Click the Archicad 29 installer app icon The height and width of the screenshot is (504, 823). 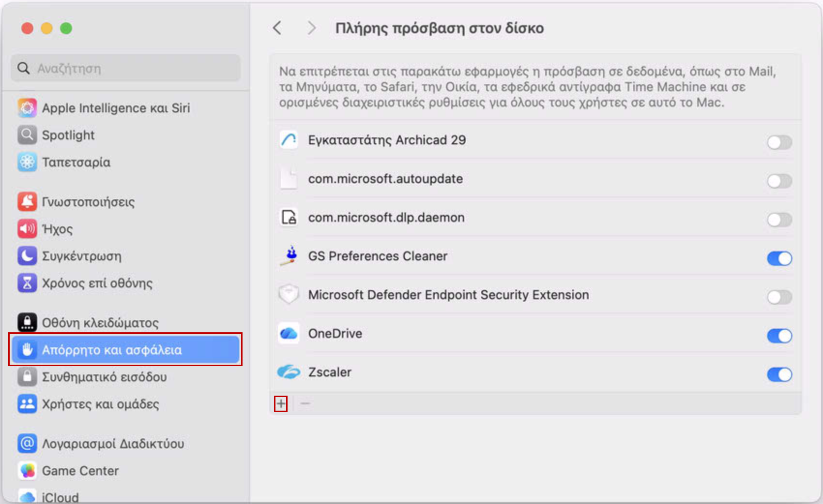click(289, 140)
